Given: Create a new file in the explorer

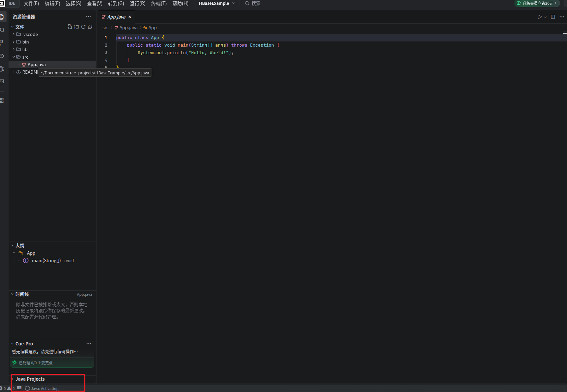Looking at the screenshot, I should 70,27.
